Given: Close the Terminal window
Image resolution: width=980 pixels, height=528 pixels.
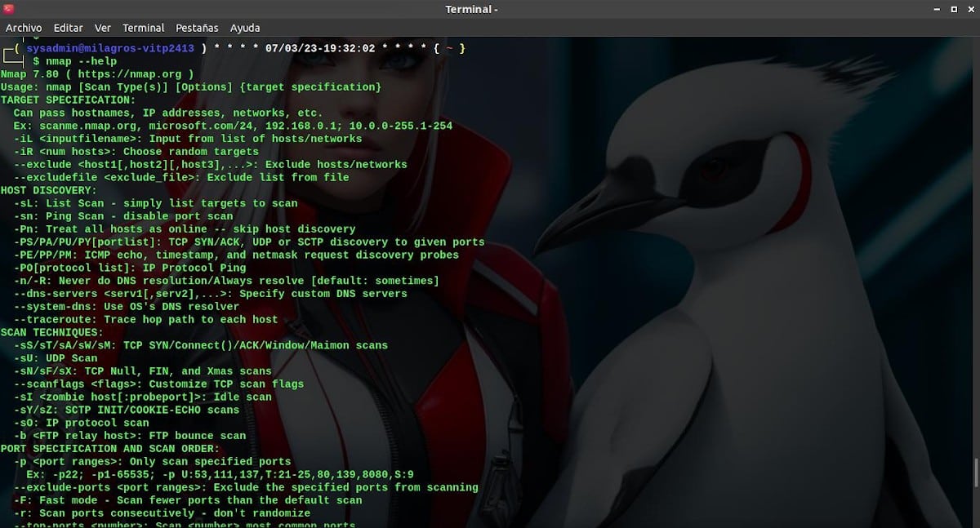Looking at the screenshot, I should [x=969, y=9].
